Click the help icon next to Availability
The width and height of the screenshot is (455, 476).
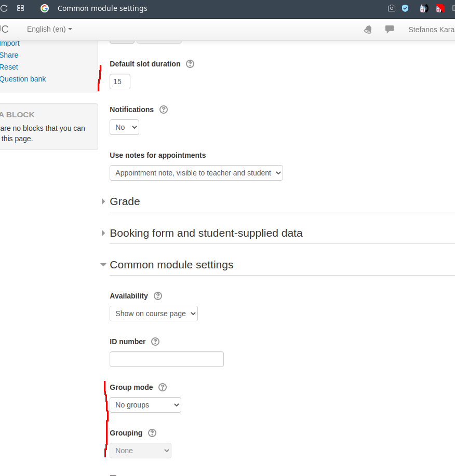click(x=158, y=296)
